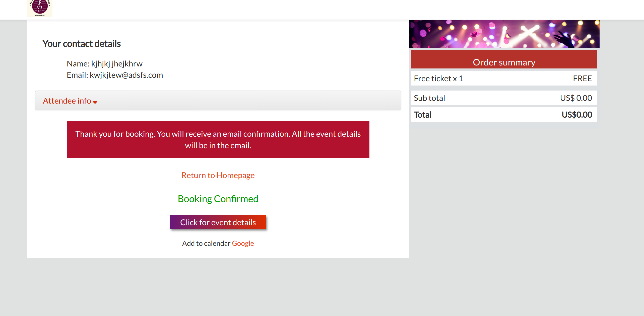Click the Booking Confirmed text
This screenshot has height=316, width=644.
pyautogui.click(x=218, y=199)
